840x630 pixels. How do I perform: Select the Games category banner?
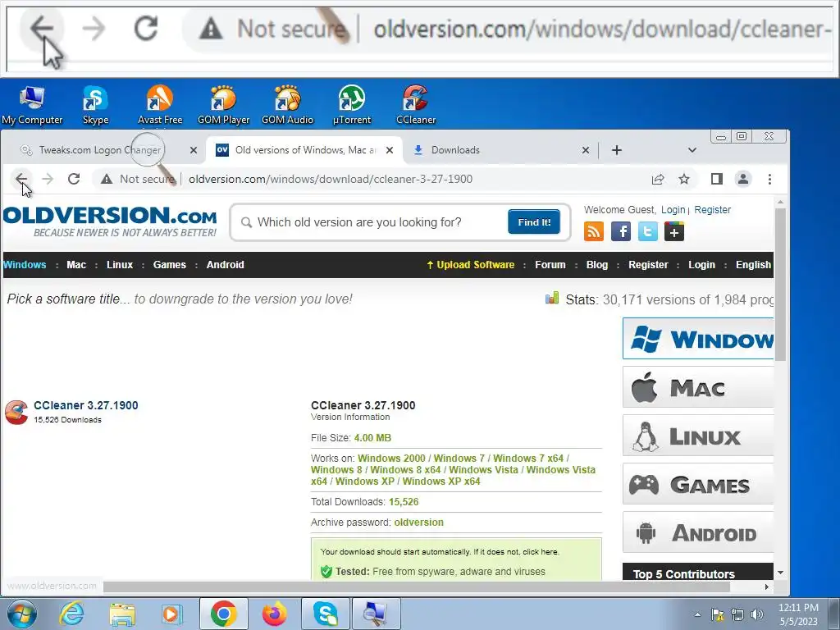(x=698, y=484)
